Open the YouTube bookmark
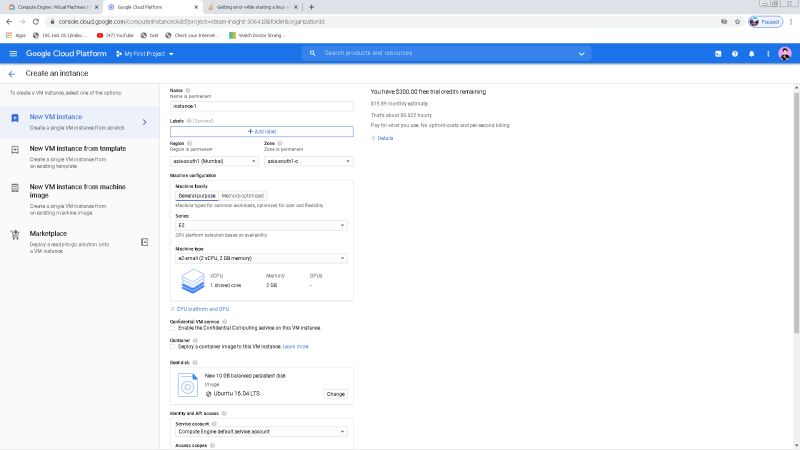Image resolution: width=800 pixels, height=450 pixels. click(x=115, y=35)
